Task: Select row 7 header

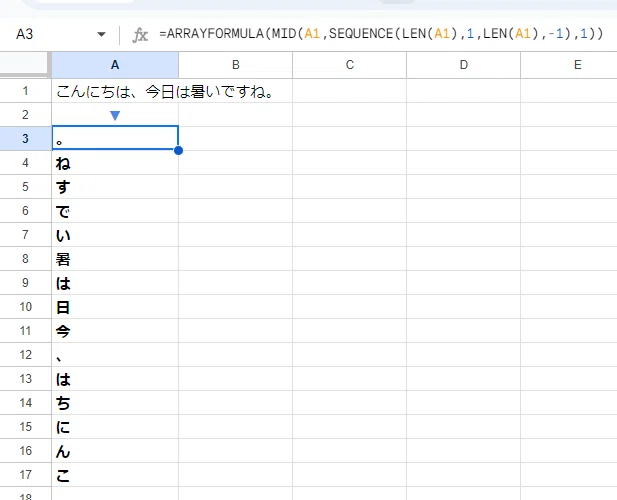Action: point(26,234)
